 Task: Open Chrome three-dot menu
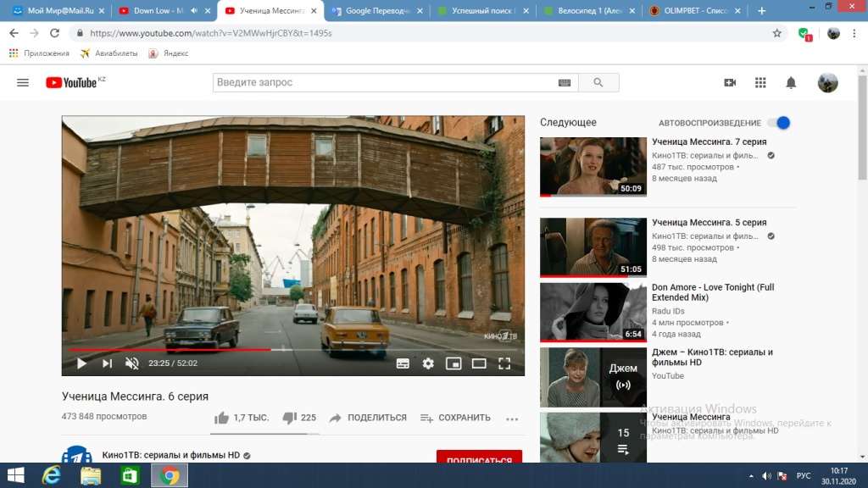[854, 33]
